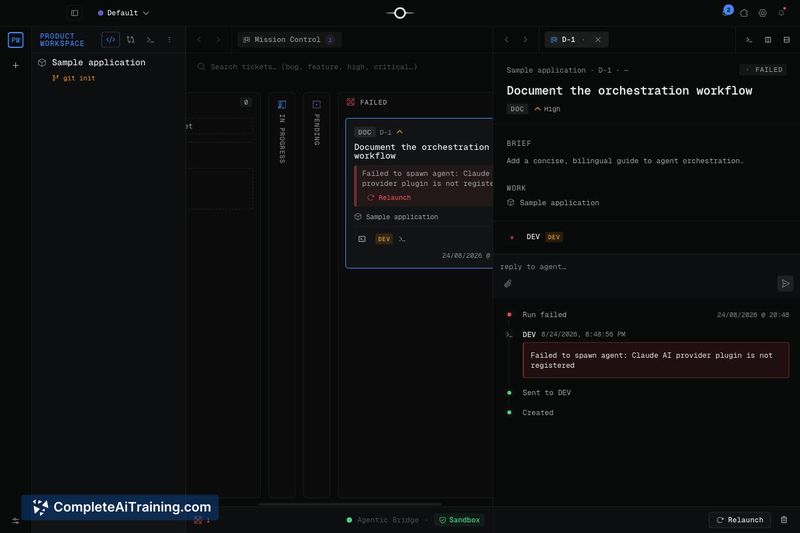Click the FAILED status badge in details

pos(764,70)
